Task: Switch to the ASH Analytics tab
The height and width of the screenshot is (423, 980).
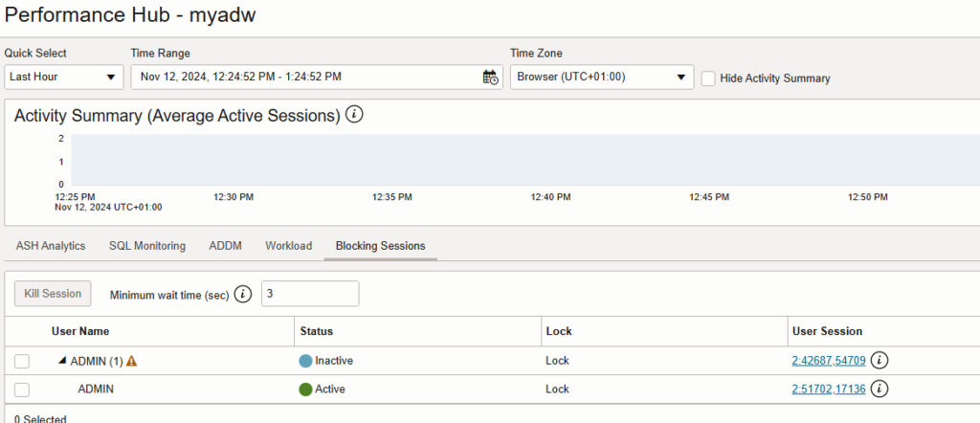Action: click(x=51, y=246)
